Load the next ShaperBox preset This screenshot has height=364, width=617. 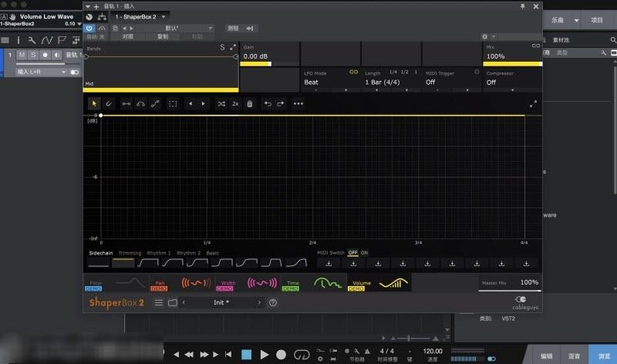pos(259,302)
